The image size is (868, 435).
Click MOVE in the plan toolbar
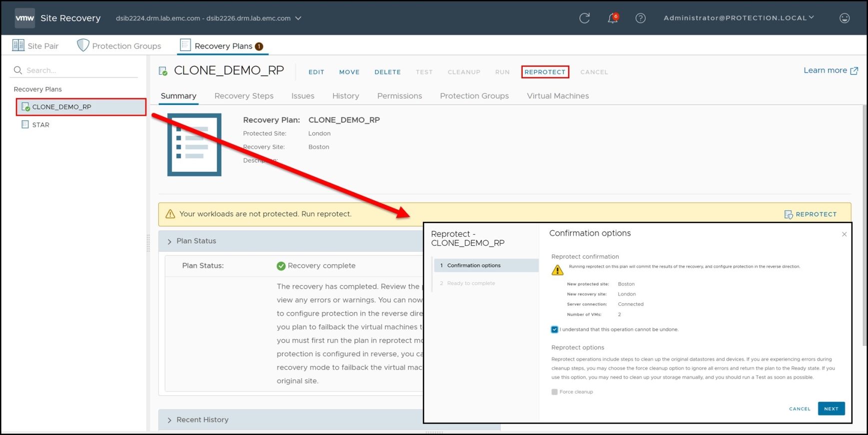[x=349, y=72]
